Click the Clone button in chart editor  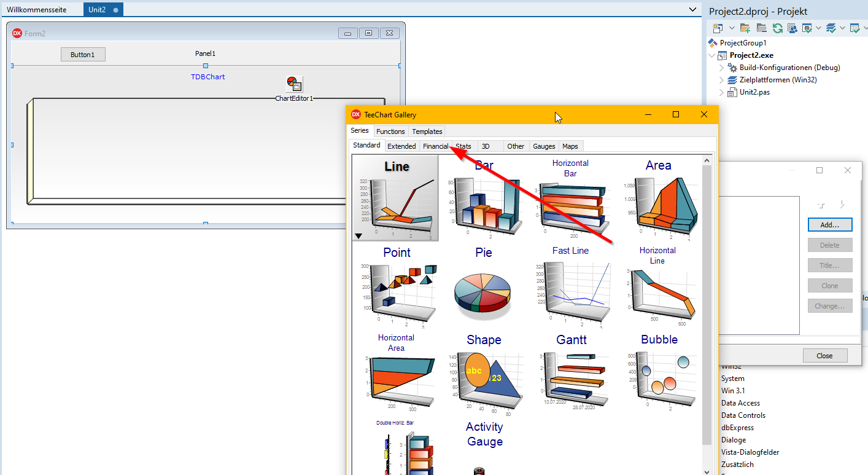tap(830, 286)
